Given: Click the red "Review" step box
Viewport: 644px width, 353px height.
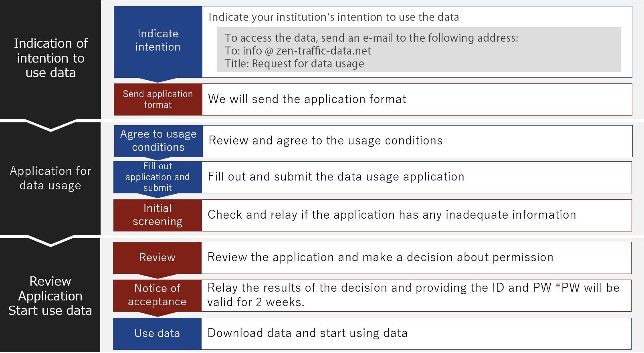Looking at the screenshot, I should pos(157,258).
